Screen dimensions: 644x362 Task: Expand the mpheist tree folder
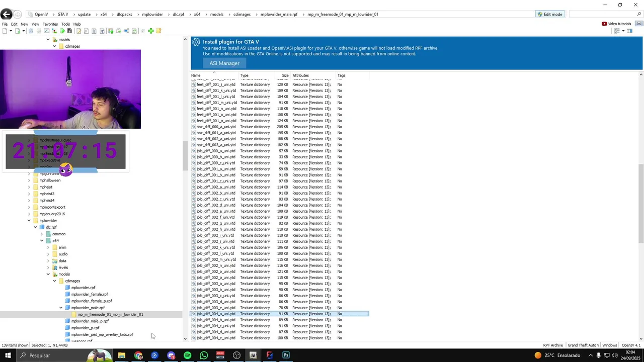pyautogui.click(x=29, y=187)
